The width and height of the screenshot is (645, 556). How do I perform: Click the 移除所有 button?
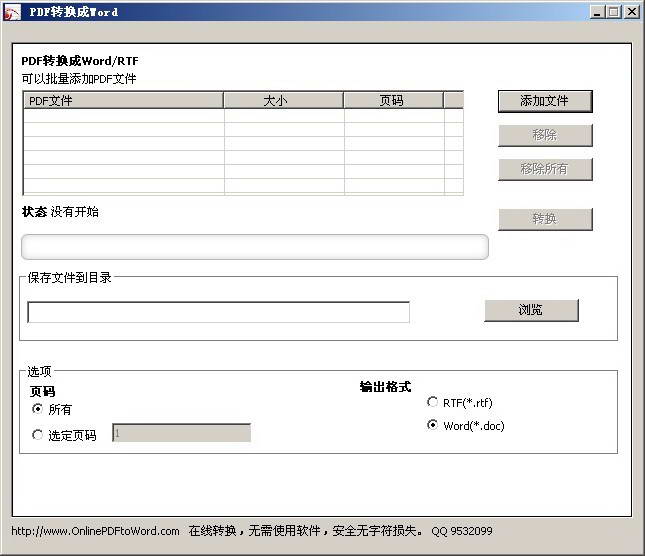tap(545, 169)
